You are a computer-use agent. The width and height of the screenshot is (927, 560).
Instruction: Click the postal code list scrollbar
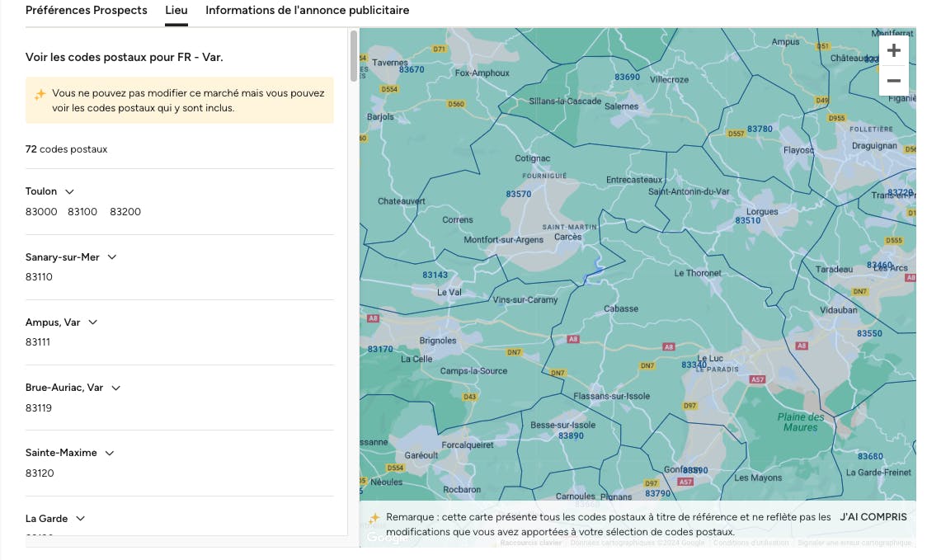[x=354, y=55]
